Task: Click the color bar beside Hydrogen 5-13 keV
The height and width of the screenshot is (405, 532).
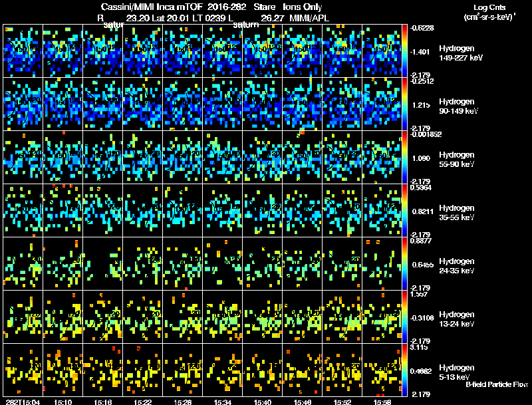Action: coord(404,370)
